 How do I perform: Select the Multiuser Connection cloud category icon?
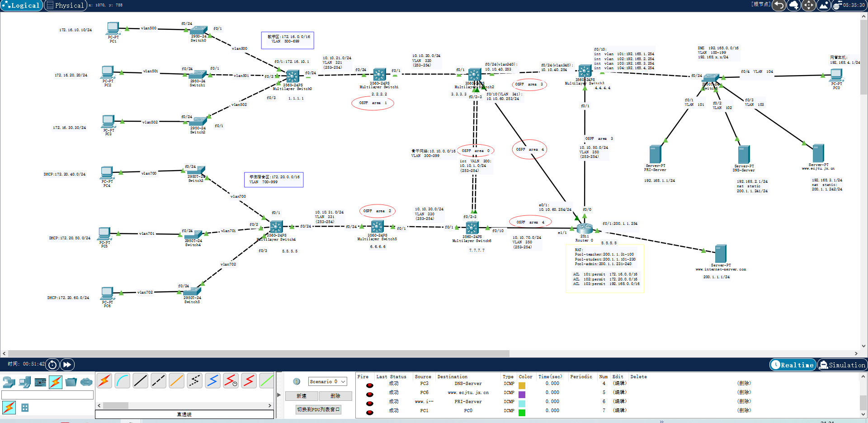tap(86, 382)
